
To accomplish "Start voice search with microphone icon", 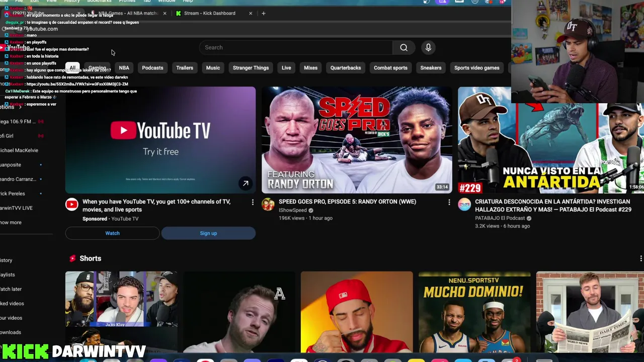I will (x=428, y=47).
